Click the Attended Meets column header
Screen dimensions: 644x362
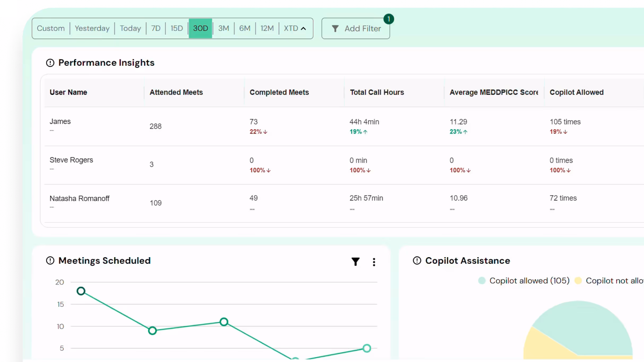(x=176, y=92)
